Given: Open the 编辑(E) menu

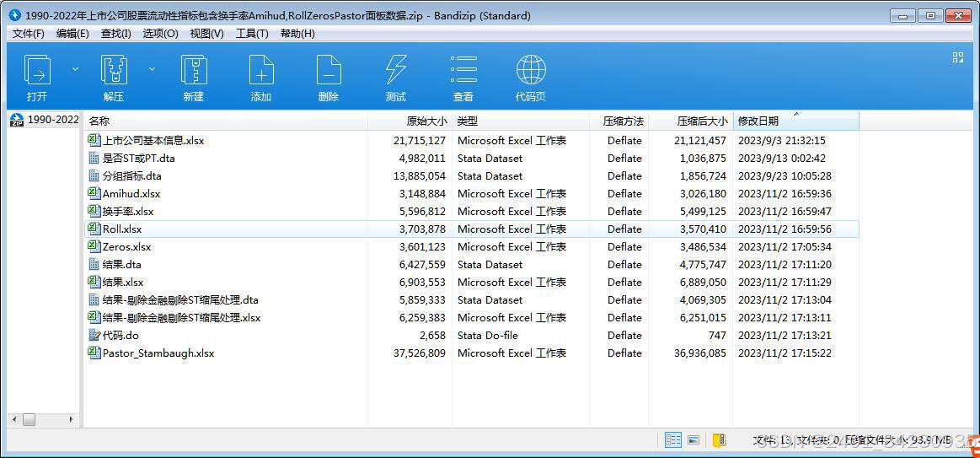Looking at the screenshot, I should pos(72,34).
